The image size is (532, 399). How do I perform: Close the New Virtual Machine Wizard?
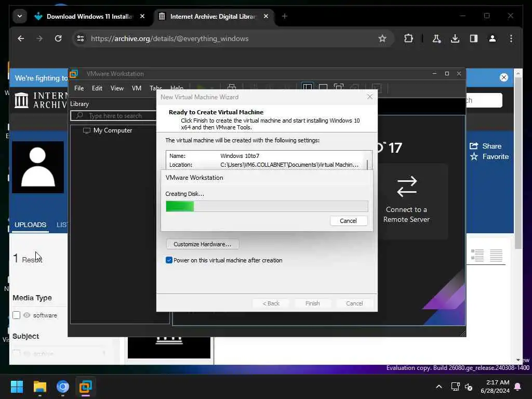370,97
